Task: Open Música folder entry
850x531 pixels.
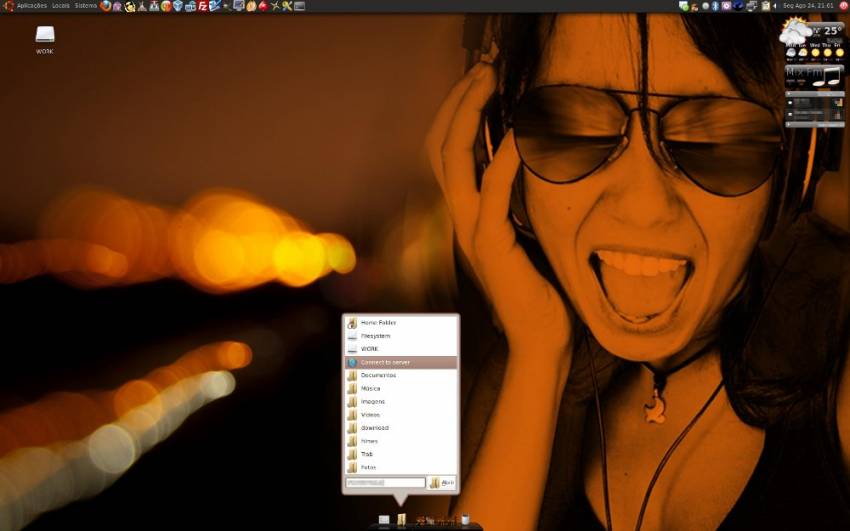Action: pyautogui.click(x=401, y=388)
